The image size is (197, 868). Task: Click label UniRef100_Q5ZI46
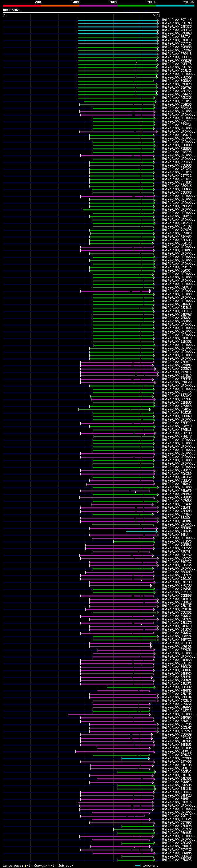tap(176, 393)
